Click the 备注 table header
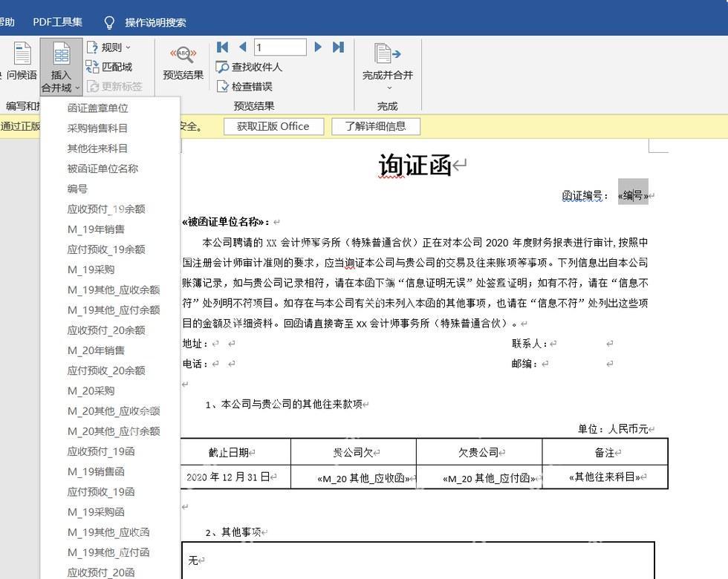The height and width of the screenshot is (579, 728). (x=605, y=452)
